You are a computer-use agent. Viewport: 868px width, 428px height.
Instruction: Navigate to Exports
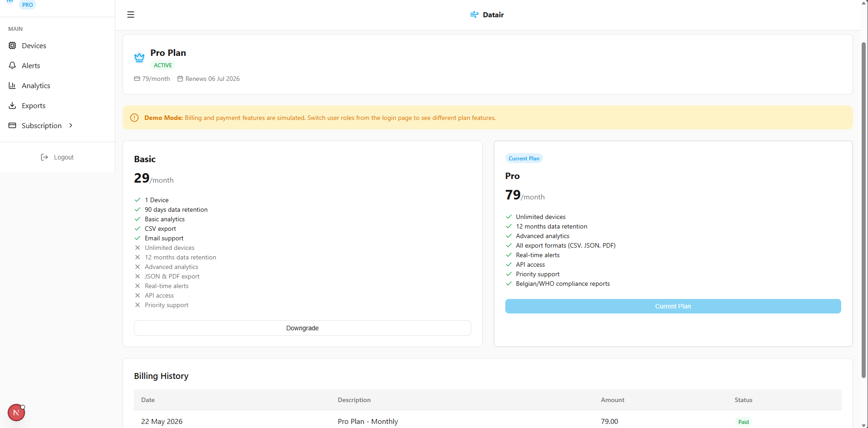tap(34, 105)
